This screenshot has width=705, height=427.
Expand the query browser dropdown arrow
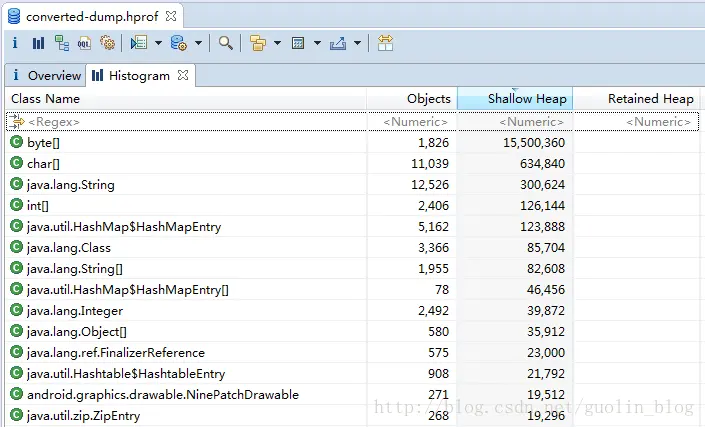tap(198, 43)
